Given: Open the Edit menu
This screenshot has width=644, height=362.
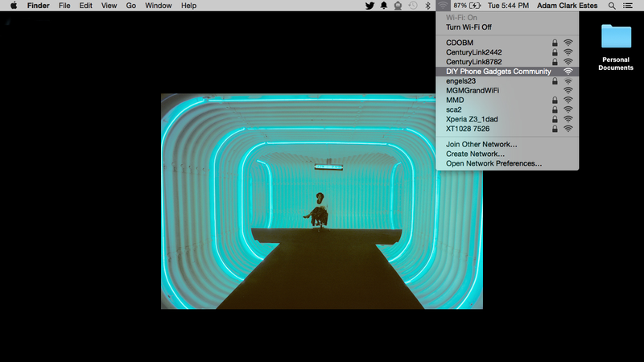Looking at the screenshot, I should click(85, 6).
